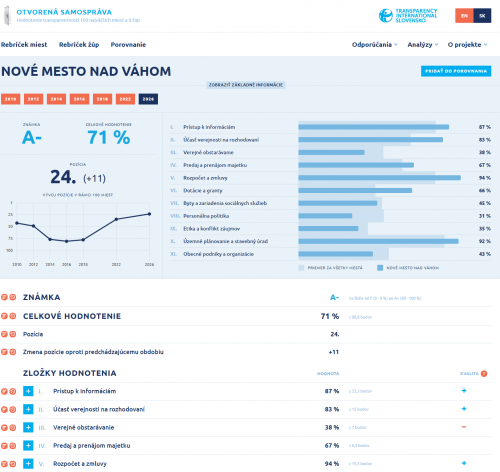This screenshot has width=500, height=472.
Task: Show basic info via Zobraziť základné informácie
Action: click(x=246, y=85)
